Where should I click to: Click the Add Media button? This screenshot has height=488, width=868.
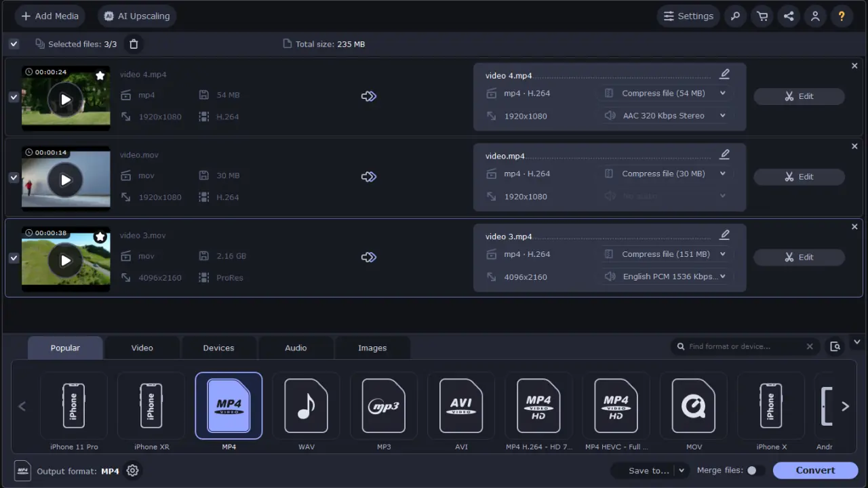click(x=50, y=16)
